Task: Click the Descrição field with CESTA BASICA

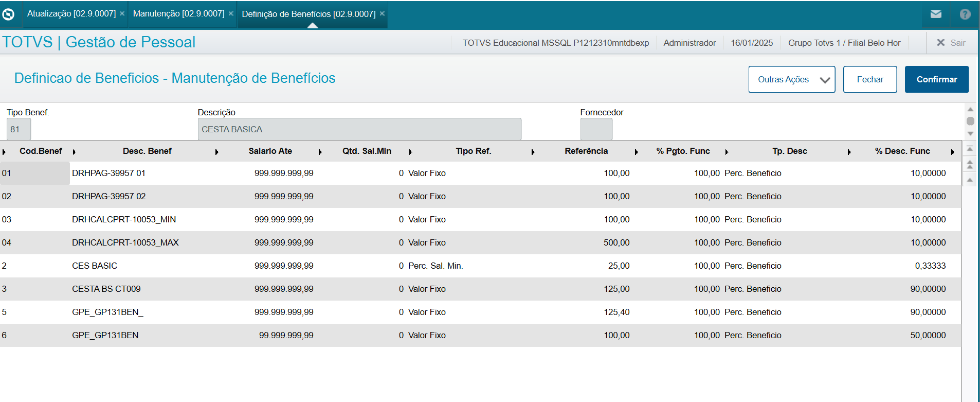Action: tap(359, 129)
